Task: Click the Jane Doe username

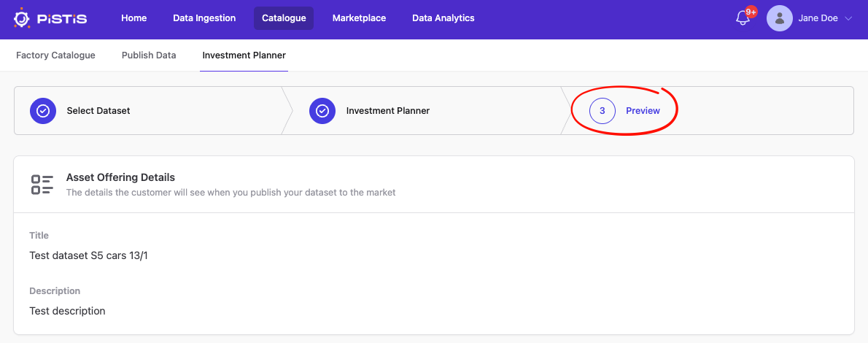Action: [818, 18]
